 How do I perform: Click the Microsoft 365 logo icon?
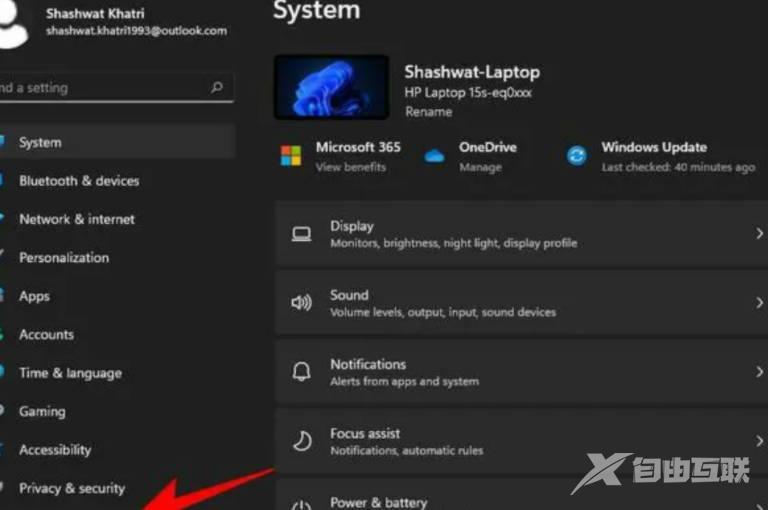(291, 156)
